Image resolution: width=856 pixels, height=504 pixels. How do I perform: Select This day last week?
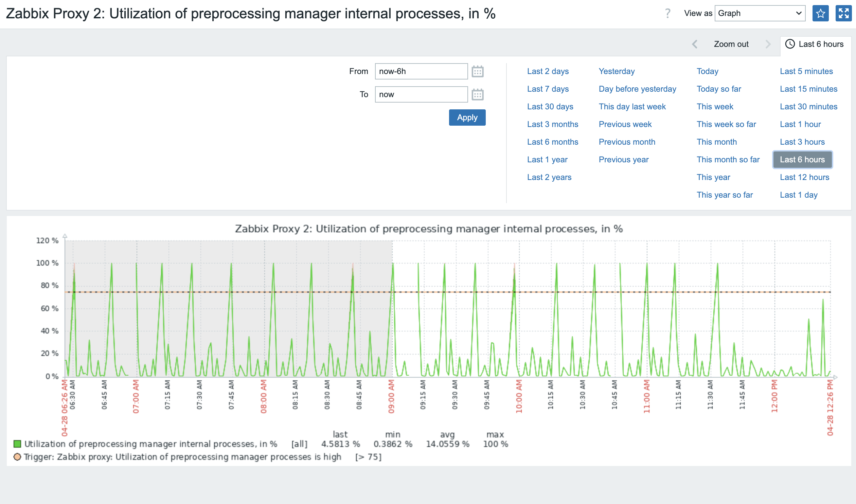click(x=632, y=107)
